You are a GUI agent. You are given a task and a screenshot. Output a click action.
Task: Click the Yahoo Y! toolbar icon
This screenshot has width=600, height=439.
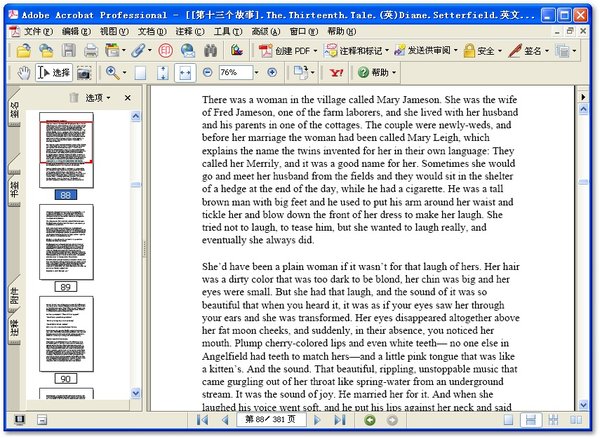[x=336, y=72]
